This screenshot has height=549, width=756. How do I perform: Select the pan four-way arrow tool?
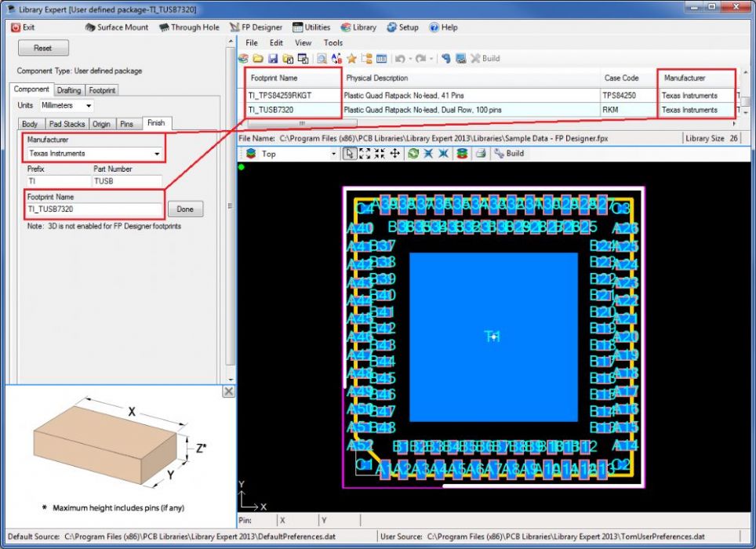click(x=395, y=154)
